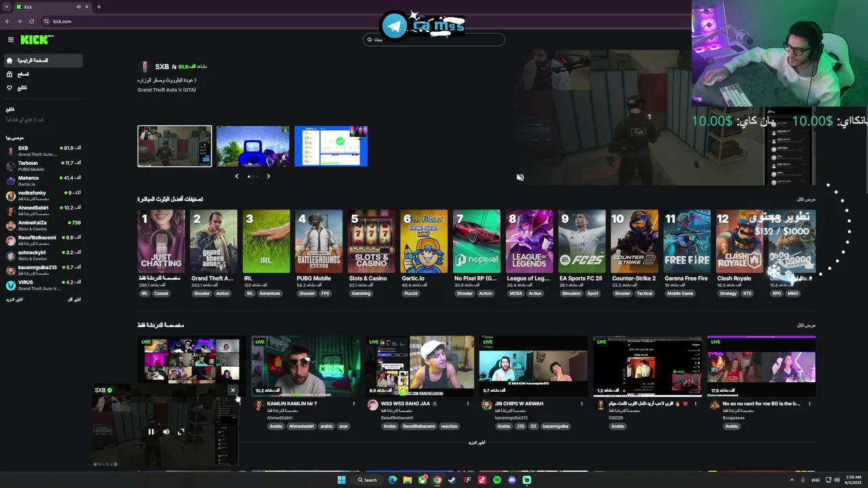Open Windows Start menu
868x488 pixels.
coord(342,480)
